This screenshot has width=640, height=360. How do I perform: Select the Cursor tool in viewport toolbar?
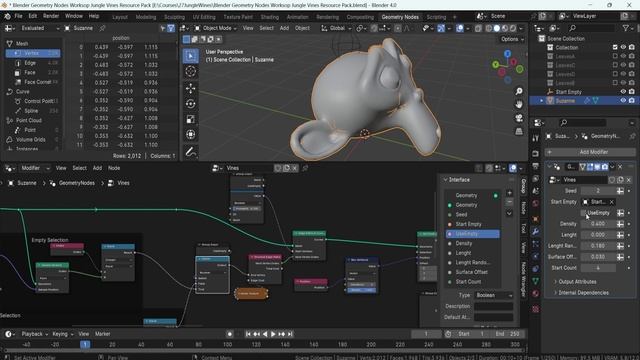click(x=190, y=72)
